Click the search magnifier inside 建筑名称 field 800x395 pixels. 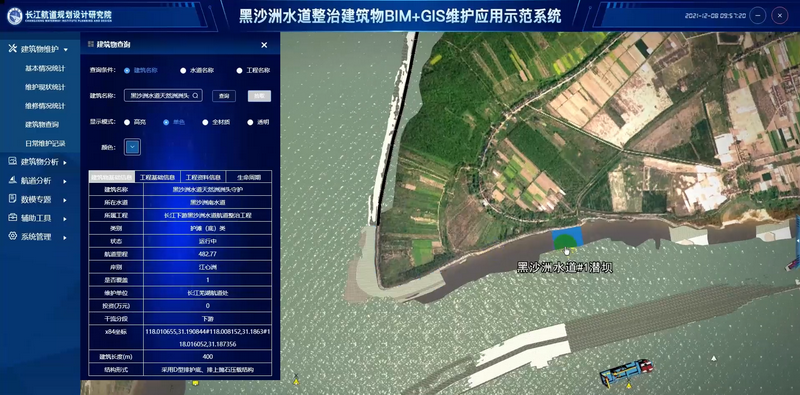[x=195, y=95]
